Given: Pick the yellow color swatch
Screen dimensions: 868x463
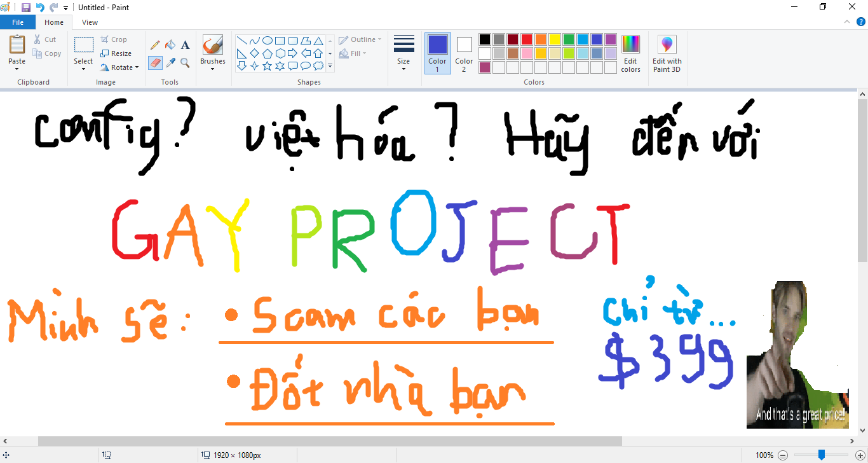Looking at the screenshot, I should (x=555, y=39).
